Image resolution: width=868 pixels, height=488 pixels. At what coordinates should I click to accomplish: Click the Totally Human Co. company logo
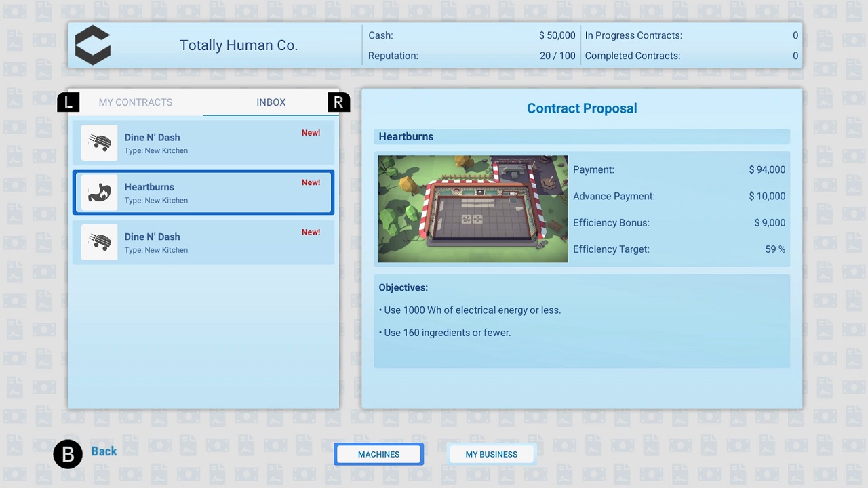pyautogui.click(x=92, y=45)
